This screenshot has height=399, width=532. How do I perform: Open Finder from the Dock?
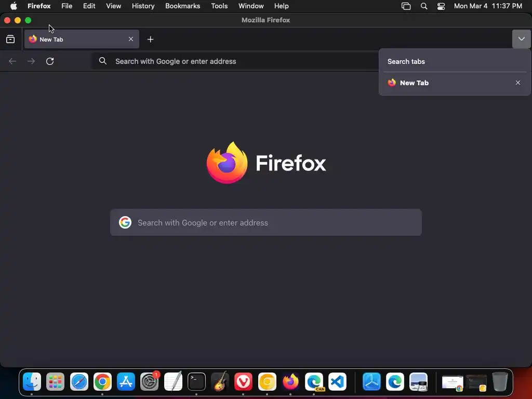32,382
